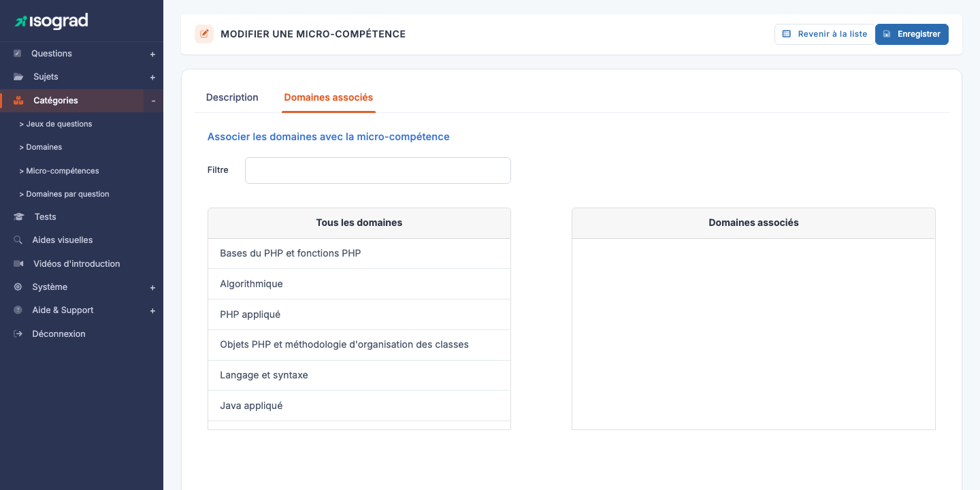
Task: Expand the Sujets menu with plus sign
Action: click(153, 78)
